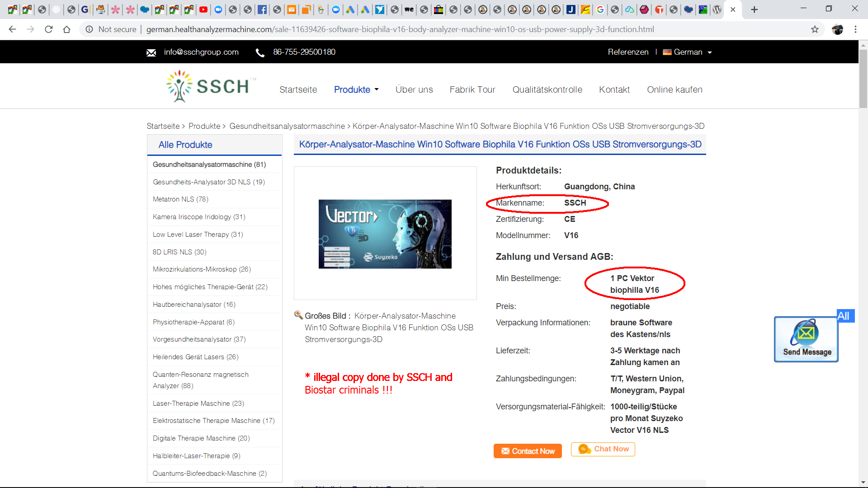The width and height of the screenshot is (868, 488).
Task: Open Metatron NLS (78) category
Action: tap(180, 199)
